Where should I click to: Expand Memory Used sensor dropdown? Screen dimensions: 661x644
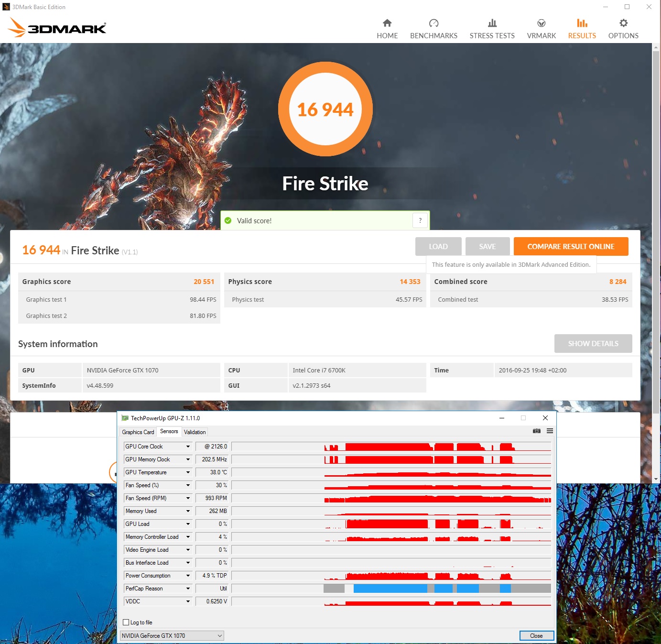pos(188,511)
